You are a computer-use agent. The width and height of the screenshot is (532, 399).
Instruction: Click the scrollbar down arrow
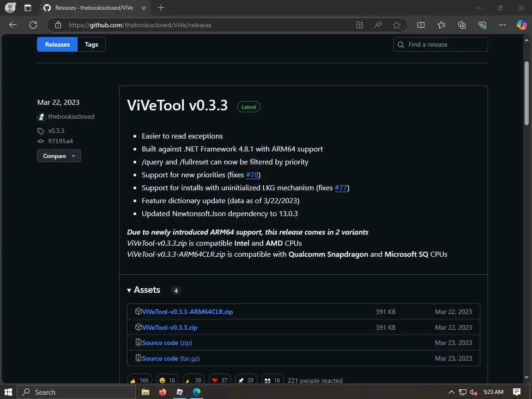pos(526,378)
